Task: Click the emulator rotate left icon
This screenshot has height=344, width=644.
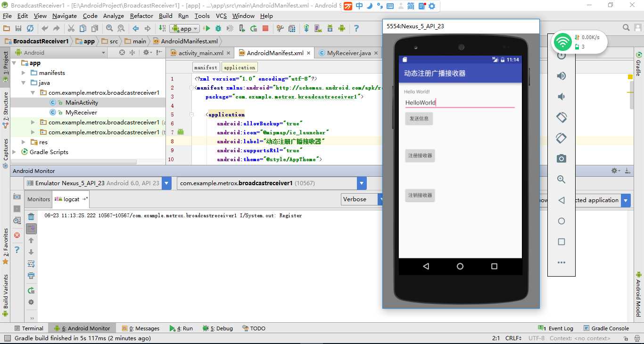Action: [561, 117]
